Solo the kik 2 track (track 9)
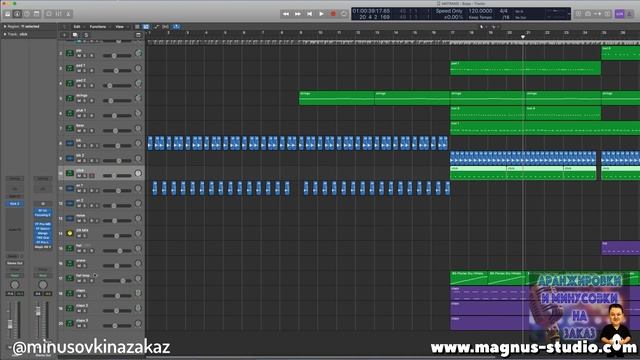 tap(85, 160)
